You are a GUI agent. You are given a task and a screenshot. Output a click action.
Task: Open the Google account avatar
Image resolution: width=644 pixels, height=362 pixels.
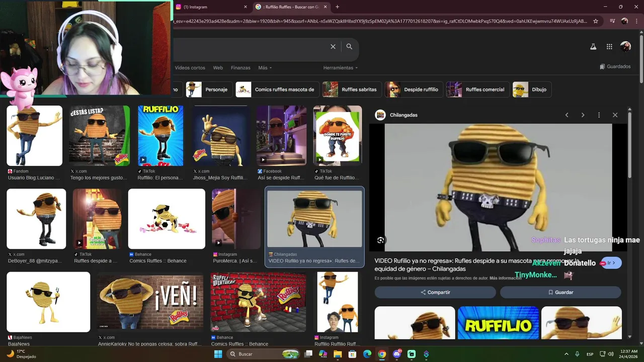(x=625, y=46)
